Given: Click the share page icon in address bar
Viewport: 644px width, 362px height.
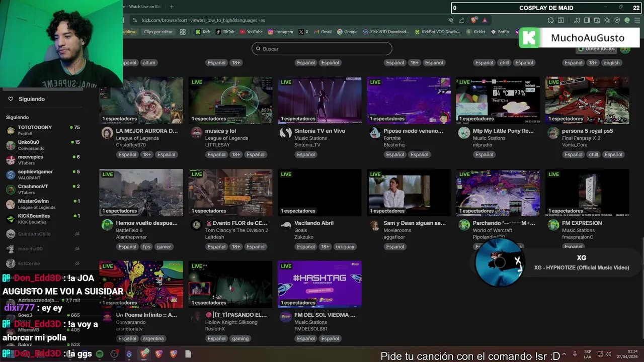Looking at the screenshot, I should (461, 20).
